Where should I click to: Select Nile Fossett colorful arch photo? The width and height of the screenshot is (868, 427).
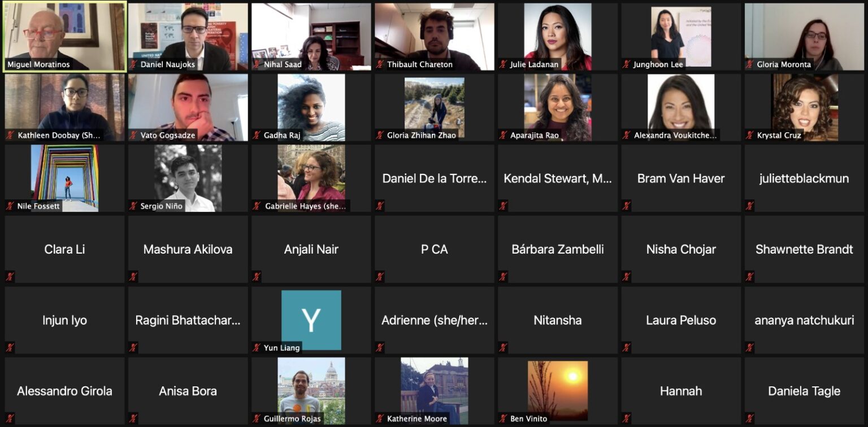coord(64,178)
